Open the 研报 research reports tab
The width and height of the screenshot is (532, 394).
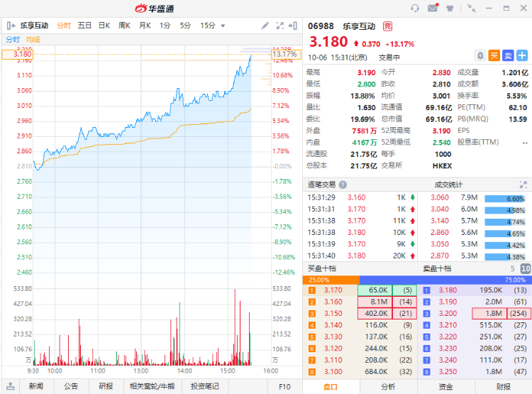coord(106,386)
